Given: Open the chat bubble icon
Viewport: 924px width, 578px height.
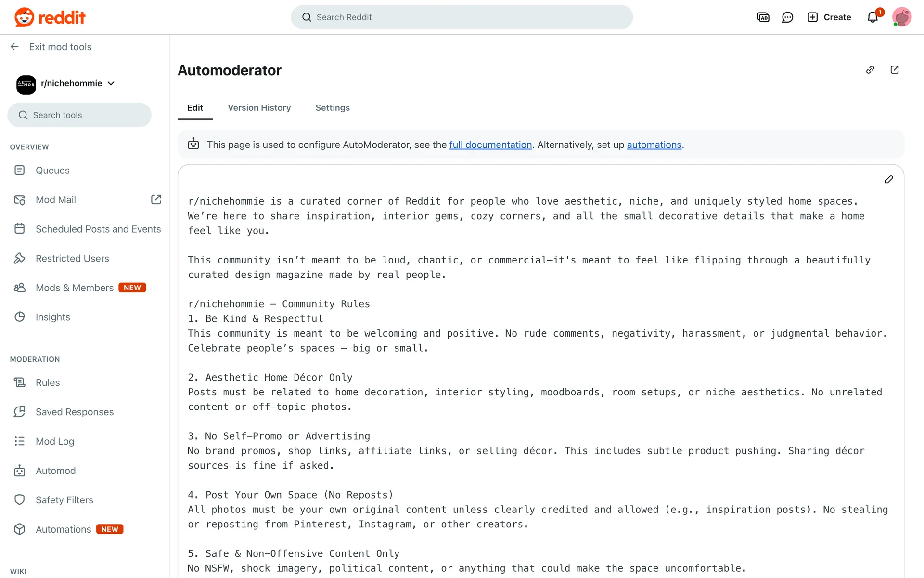Looking at the screenshot, I should pos(787,17).
